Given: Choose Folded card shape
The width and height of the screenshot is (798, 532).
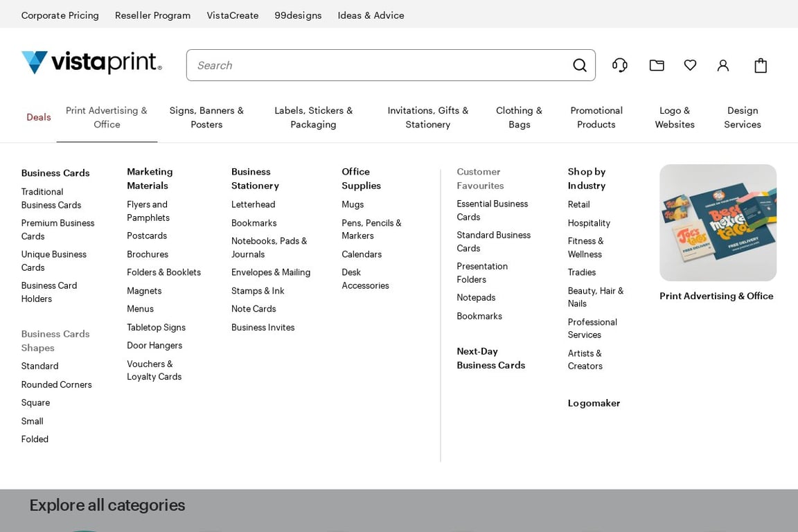Looking at the screenshot, I should (x=35, y=439).
